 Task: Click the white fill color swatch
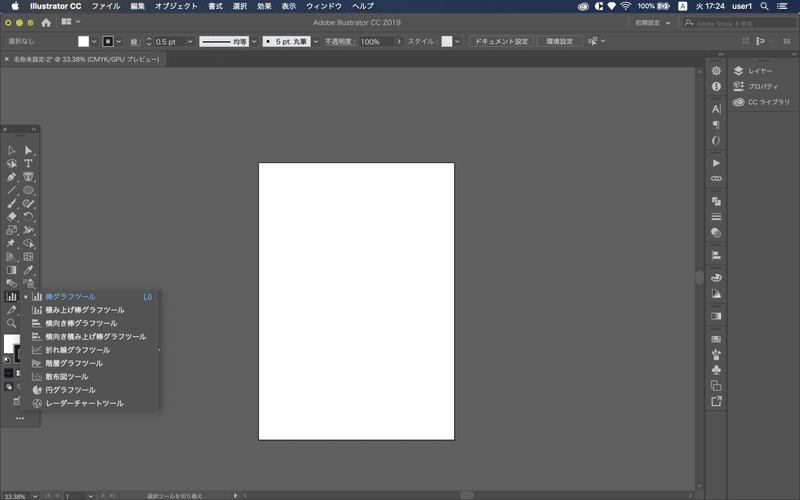(84, 41)
